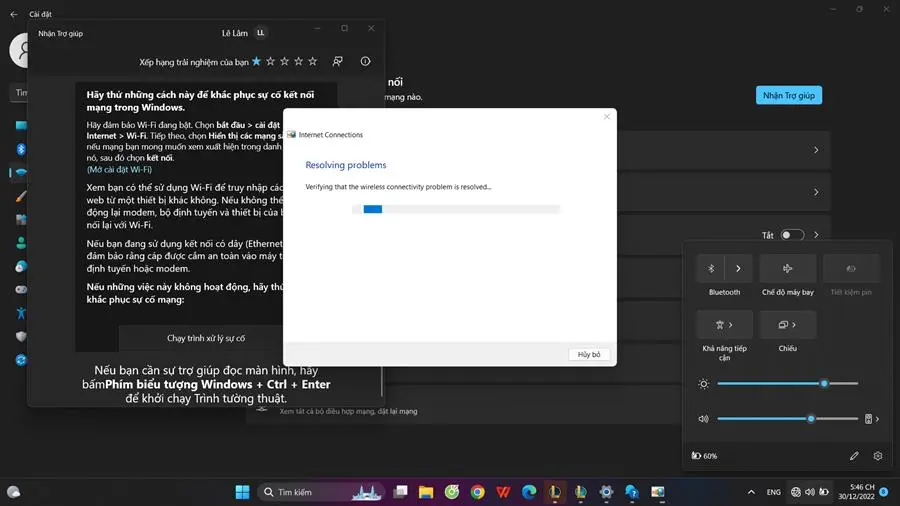Toggle Bluetooth in quick settings
Screen dimensions: 900x506
[x=711, y=268]
